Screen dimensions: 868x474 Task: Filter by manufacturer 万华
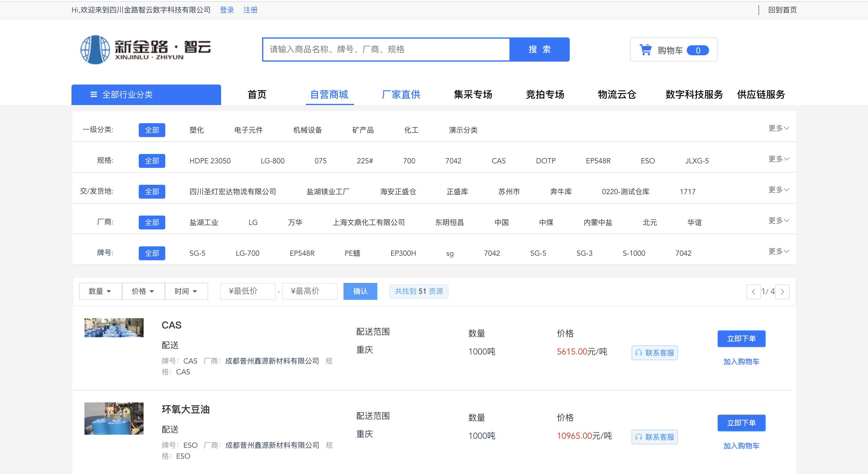295,222
